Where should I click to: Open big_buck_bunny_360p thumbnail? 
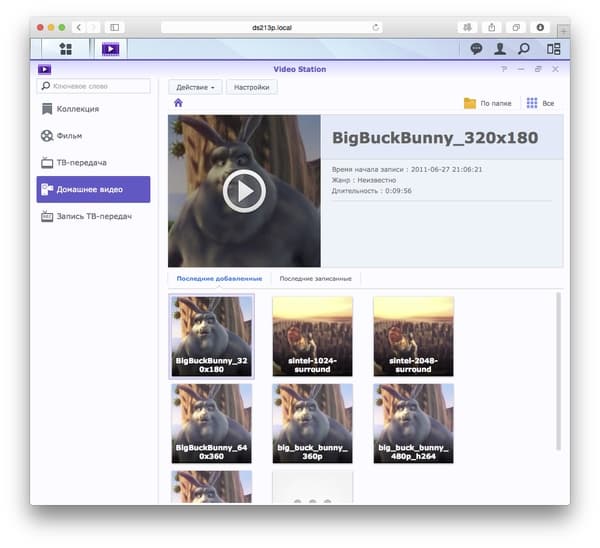coord(312,424)
